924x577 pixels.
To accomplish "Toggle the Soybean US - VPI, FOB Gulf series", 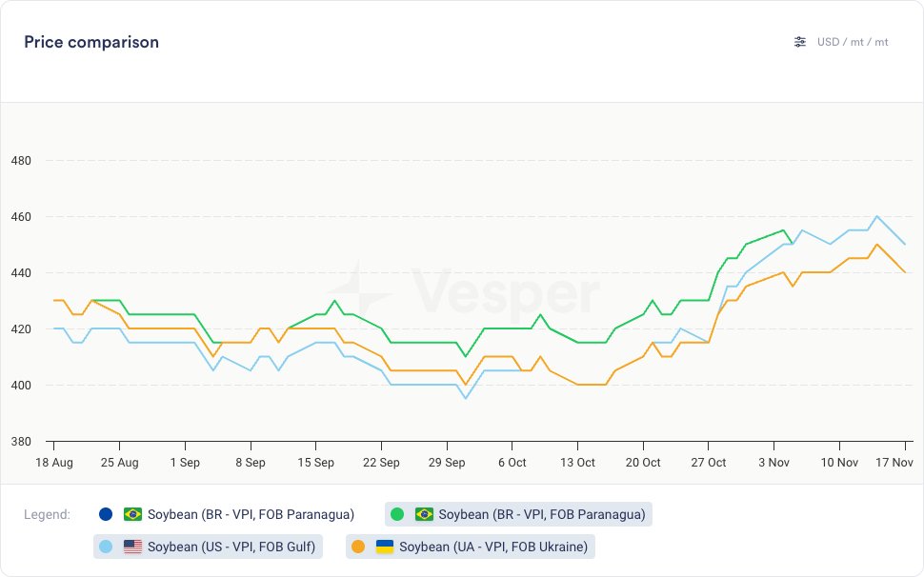I will click(231, 547).
